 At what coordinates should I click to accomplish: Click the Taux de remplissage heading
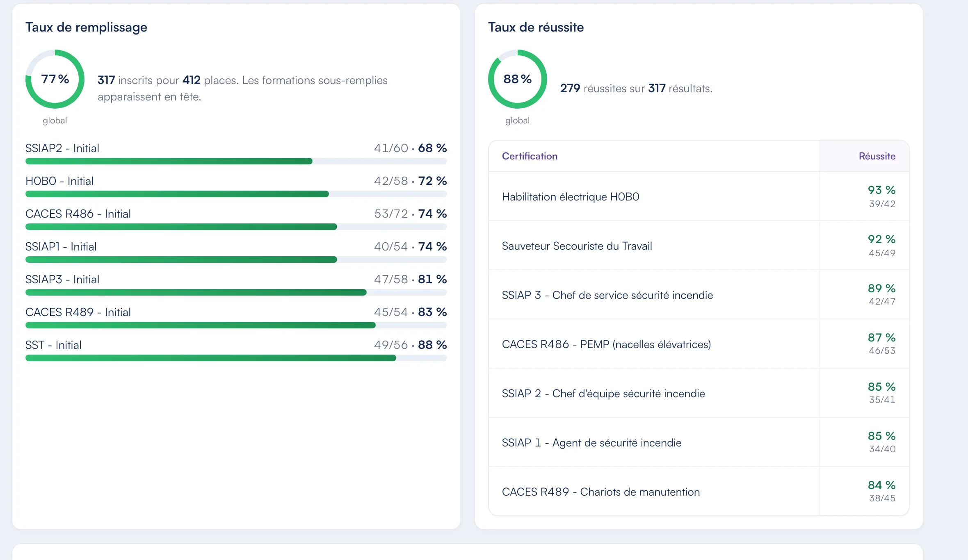[86, 27]
